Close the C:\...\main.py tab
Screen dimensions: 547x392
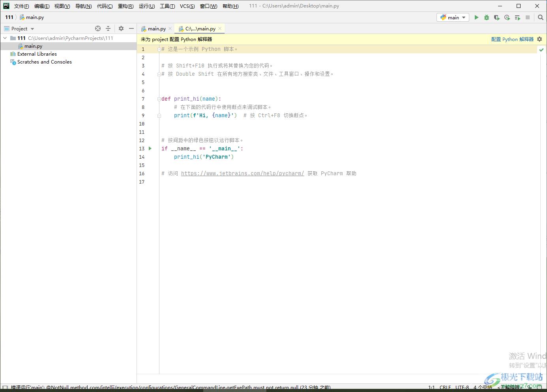[x=220, y=28]
